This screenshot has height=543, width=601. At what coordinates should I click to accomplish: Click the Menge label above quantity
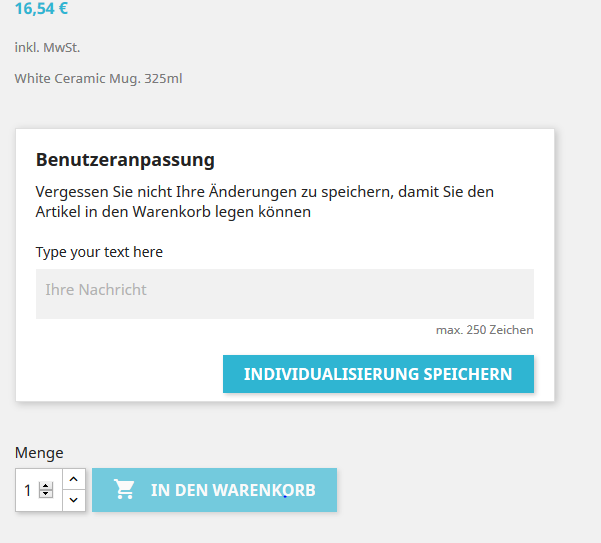39,453
